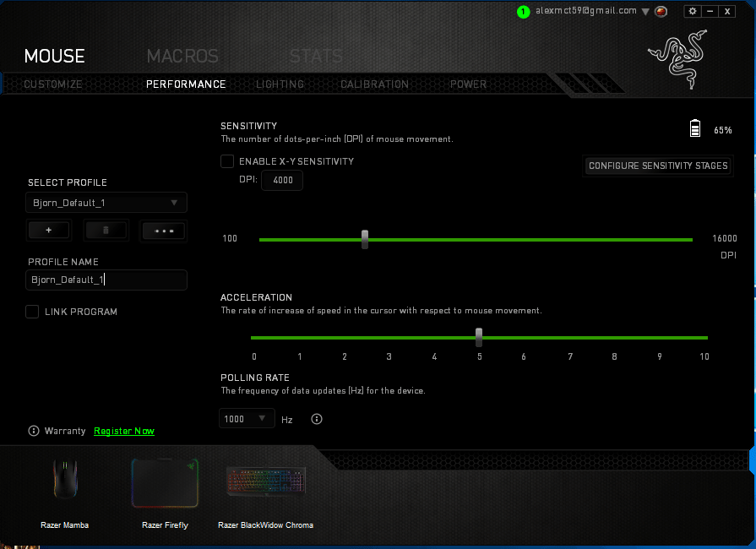Screen dimensions: 756x549
Task: Click the sensitivity DPI slider handle
Action: point(365,240)
